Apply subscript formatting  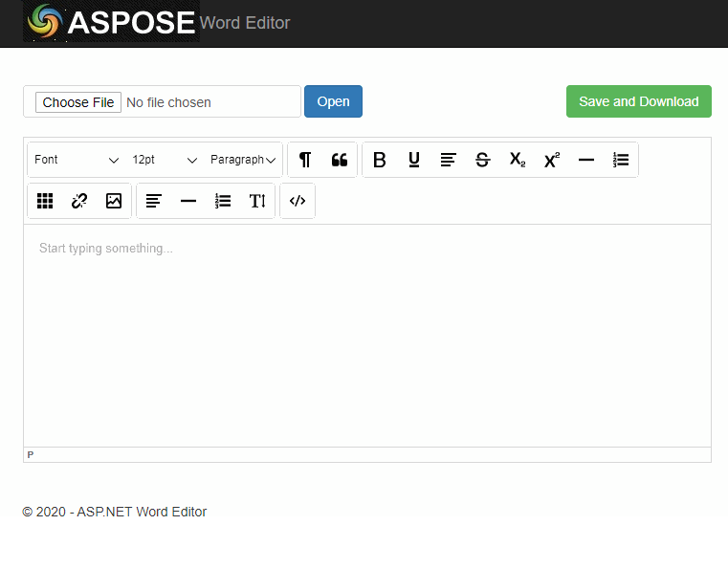[517, 160]
